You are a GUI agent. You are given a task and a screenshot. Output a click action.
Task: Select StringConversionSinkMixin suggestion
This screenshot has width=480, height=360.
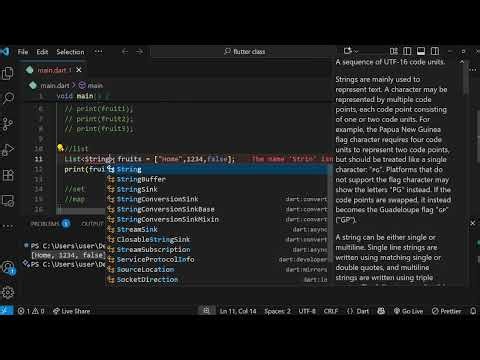[x=217, y=219]
